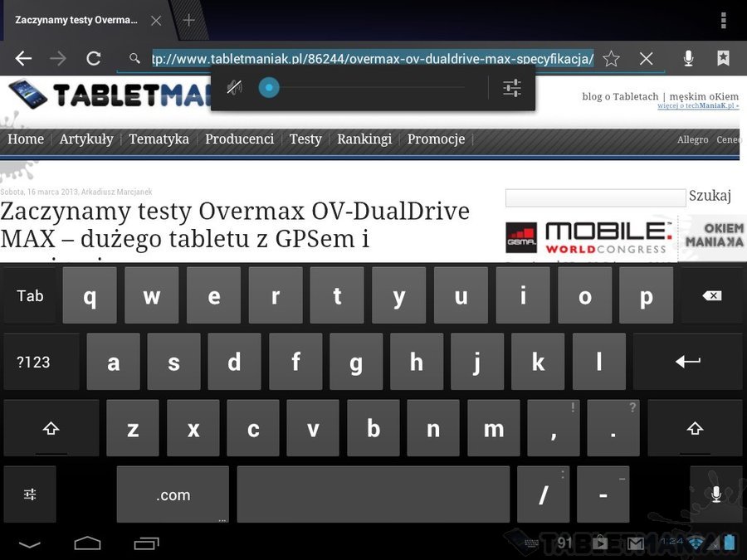Tap the e key

tap(213, 295)
